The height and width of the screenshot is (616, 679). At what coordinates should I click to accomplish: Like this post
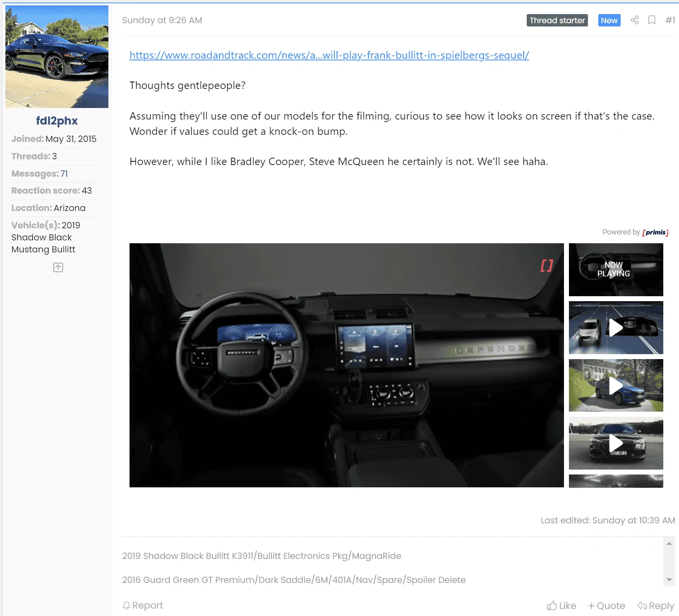click(x=561, y=606)
